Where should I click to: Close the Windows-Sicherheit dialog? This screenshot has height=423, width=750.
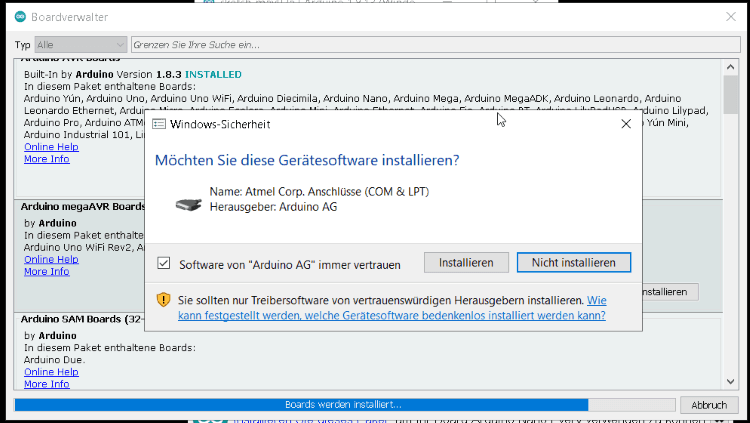pos(626,124)
